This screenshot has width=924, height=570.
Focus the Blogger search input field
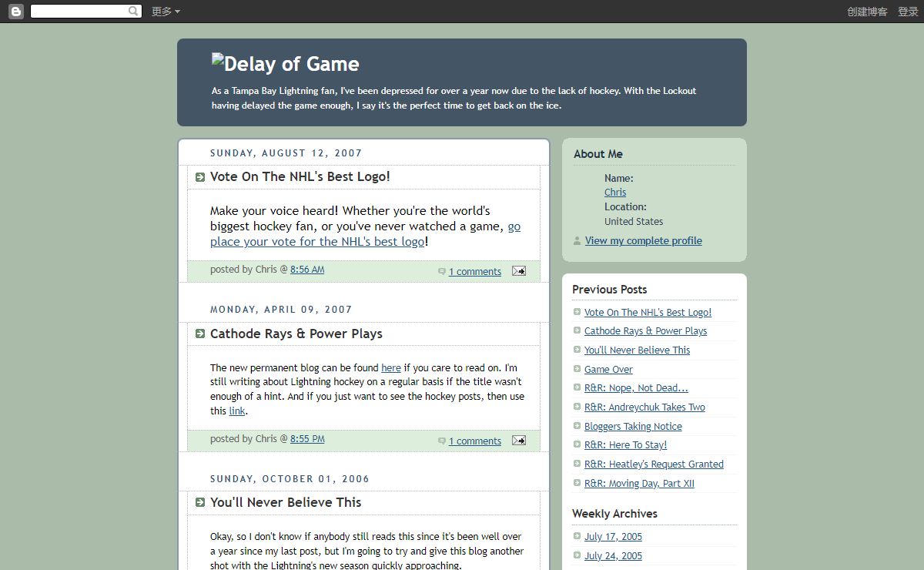79,12
